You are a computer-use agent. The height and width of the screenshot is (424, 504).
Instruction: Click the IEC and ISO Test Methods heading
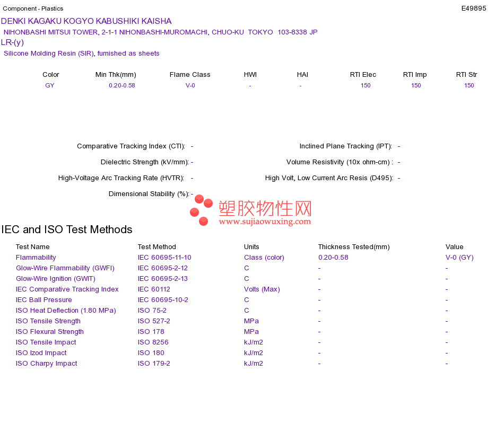pyautogui.click(x=67, y=229)
